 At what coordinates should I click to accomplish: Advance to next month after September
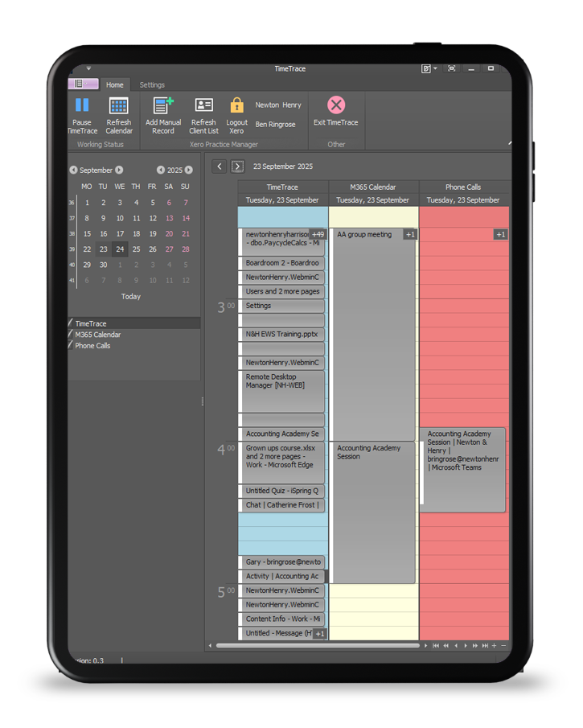pyautogui.click(x=119, y=171)
